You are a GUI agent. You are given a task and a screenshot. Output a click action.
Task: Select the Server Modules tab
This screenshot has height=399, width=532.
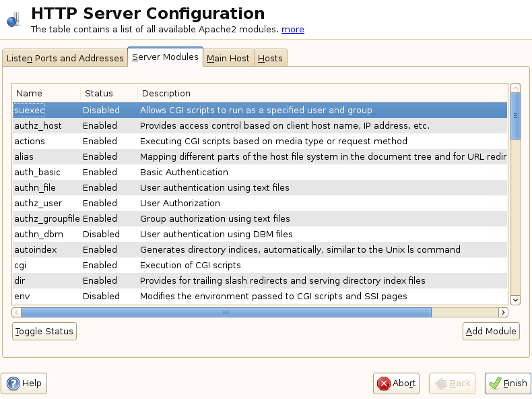pos(165,57)
